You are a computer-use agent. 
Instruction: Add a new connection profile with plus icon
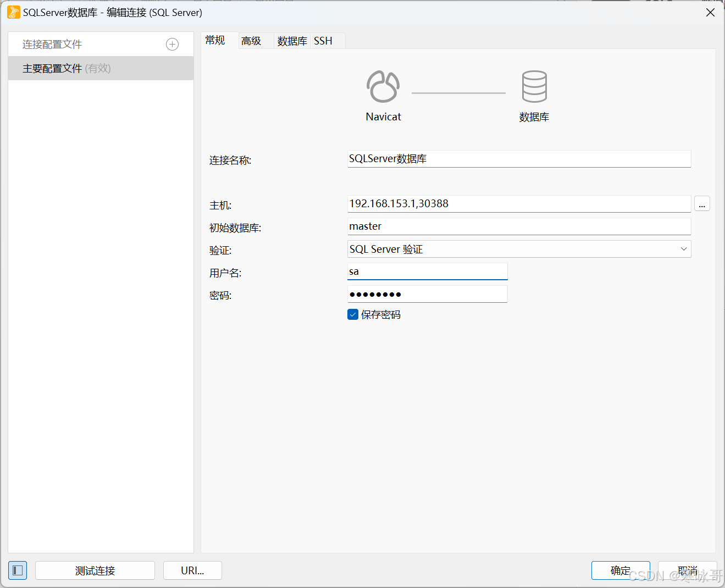(172, 45)
